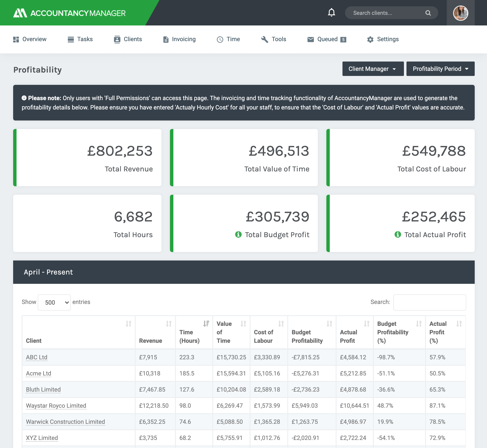Click the Tools wrench icon
Viewport: 487px width, 448px height.
[265, 39]
